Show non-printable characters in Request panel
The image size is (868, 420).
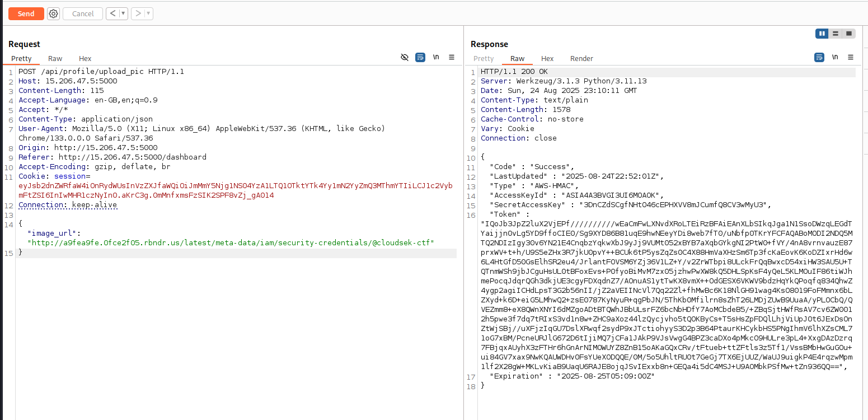pos(436,57)
